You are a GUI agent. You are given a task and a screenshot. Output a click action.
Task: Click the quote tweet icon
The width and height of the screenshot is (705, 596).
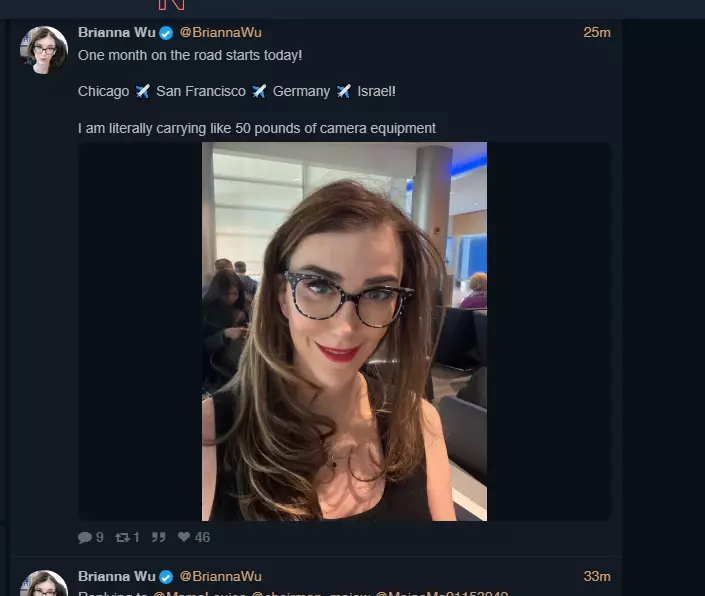click(x=158, y=537)
